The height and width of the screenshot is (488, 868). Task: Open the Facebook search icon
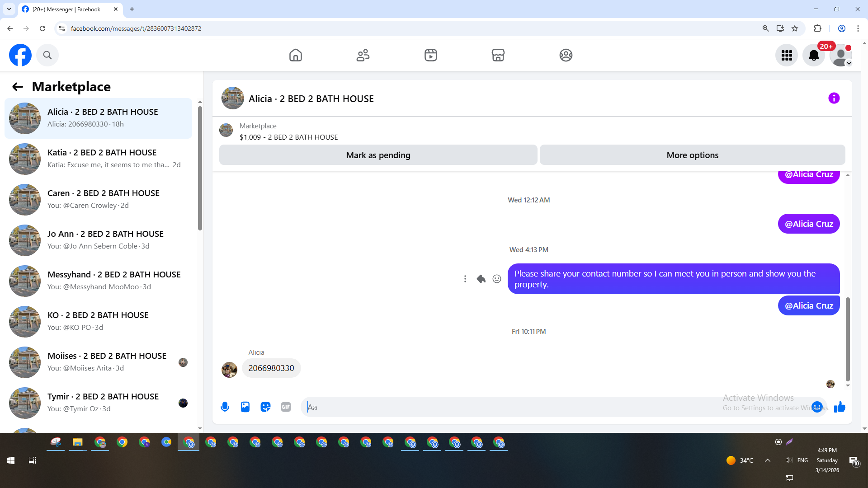point(47,55)
